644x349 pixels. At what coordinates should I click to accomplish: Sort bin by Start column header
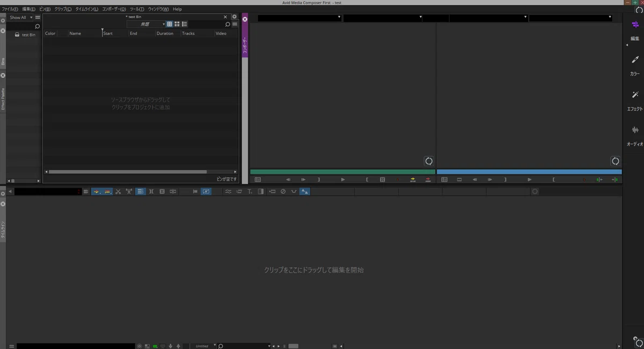click(108, 33)
